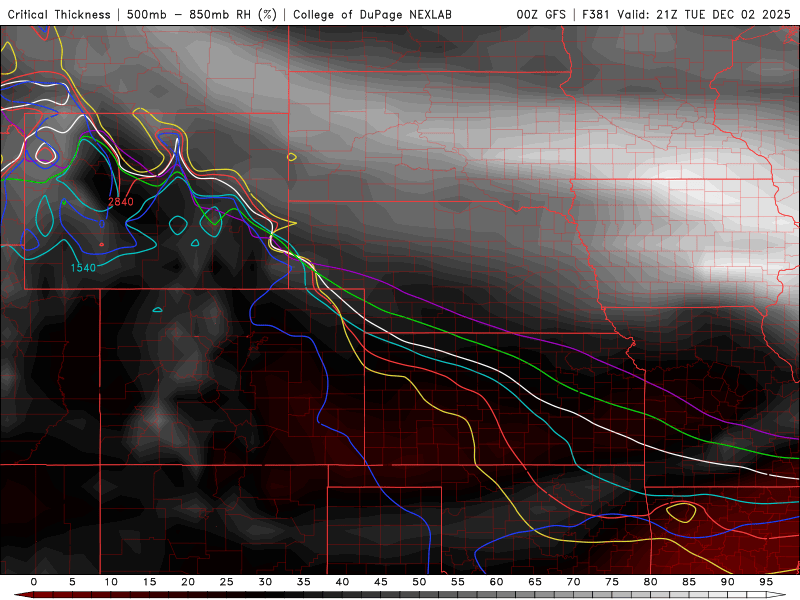Click the '65' value on the colorbar scale
This screenshot has height=600, width=800.
[x=535, y=582]
